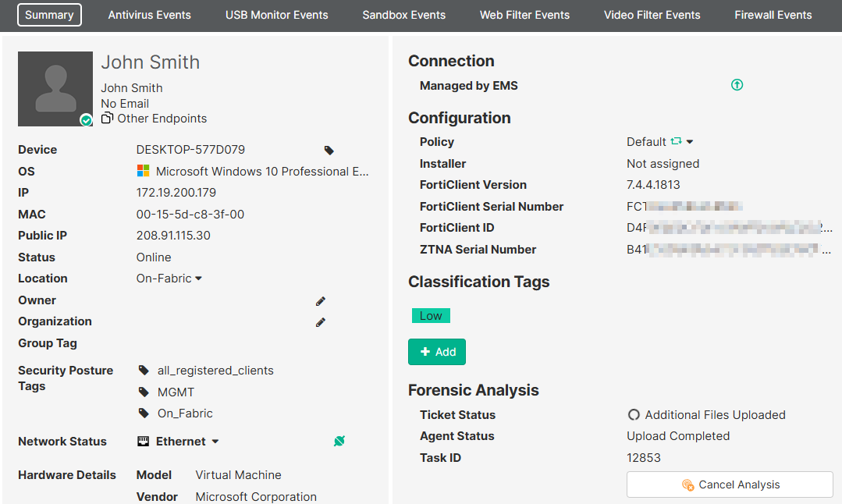
Task: Open the Default policy dropdown arrow
Action: pos(690,142)
